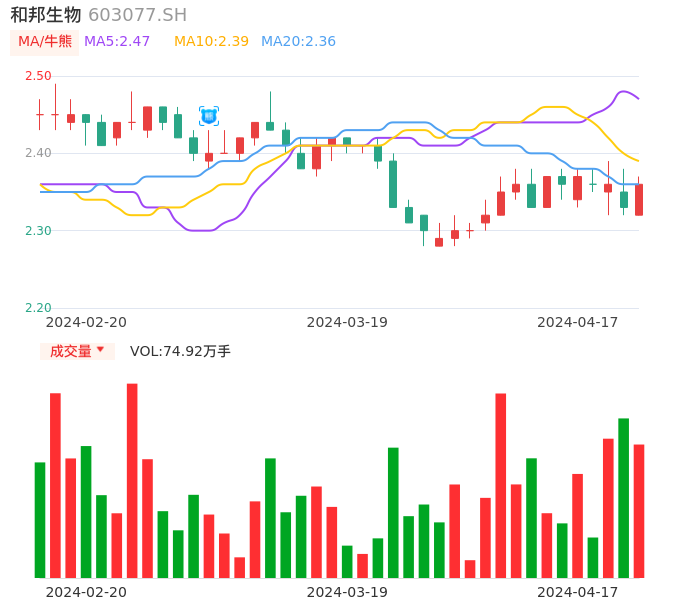Click the 2024-04-17 date label under the volume chart
This screenshot has height=606, width=686.
578,591
